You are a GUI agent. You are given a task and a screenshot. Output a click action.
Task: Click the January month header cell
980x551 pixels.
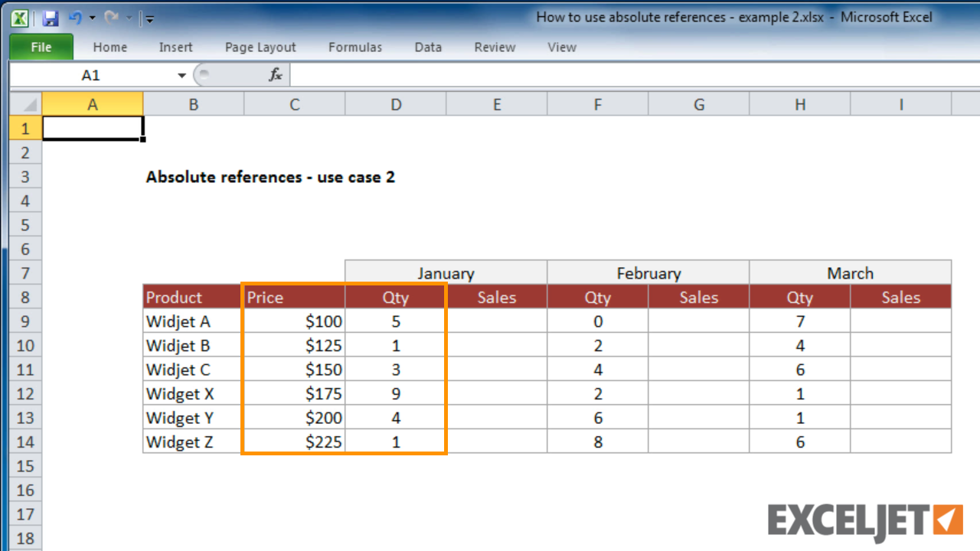point(446,272)
